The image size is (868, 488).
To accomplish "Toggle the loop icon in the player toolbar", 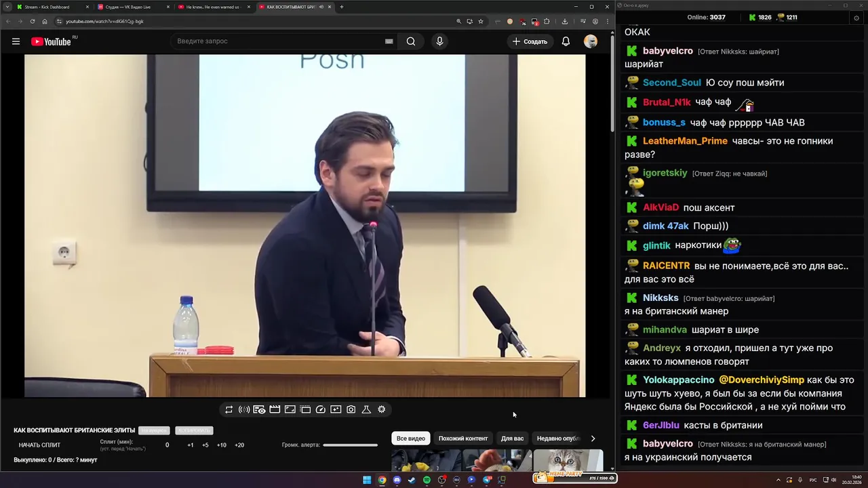I will [x=229, y=409].
